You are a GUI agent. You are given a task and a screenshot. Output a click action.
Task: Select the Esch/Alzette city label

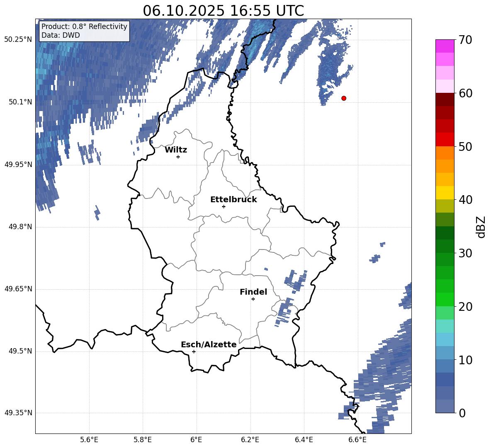point(209,344)
